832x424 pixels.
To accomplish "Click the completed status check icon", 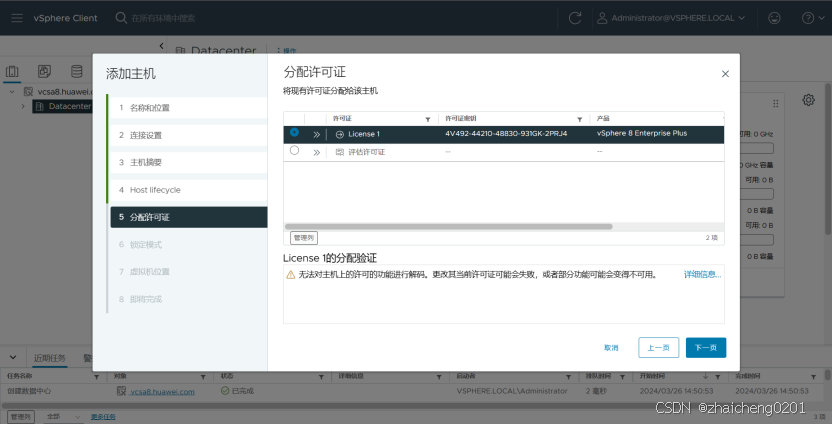I will pyautogui.click(x=225, y=391).
